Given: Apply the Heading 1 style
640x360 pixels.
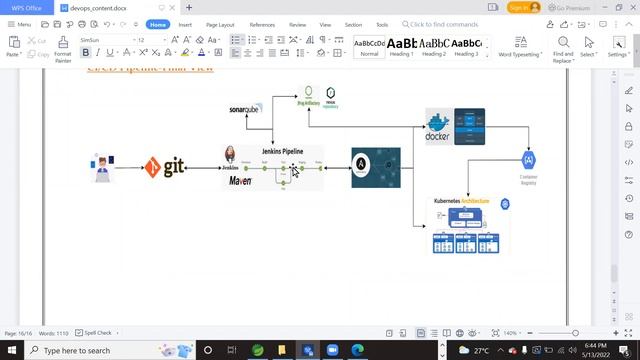Looking at the screenshot, I should [401, 47].
